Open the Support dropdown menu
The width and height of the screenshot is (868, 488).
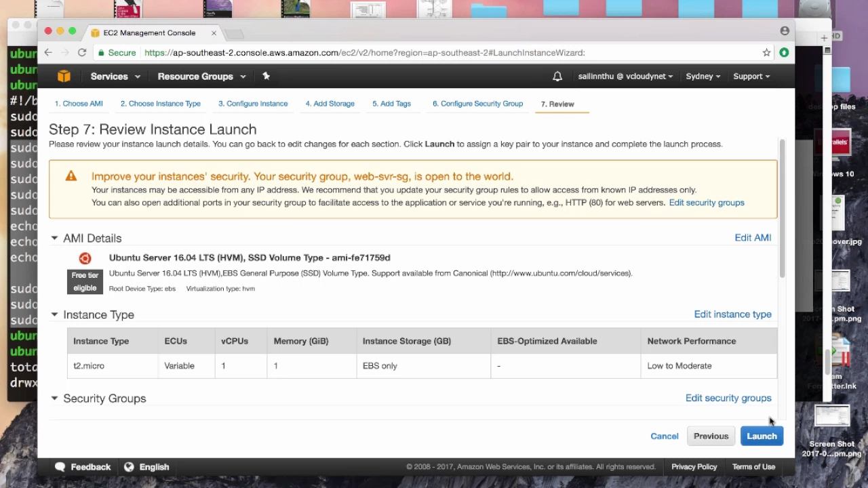coord(751,77)
